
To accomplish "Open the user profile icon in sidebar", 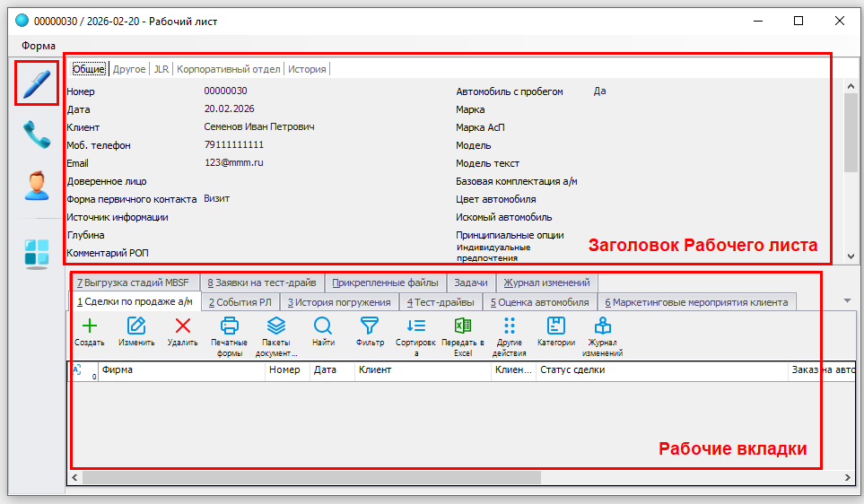I will (x=37, y=186).
